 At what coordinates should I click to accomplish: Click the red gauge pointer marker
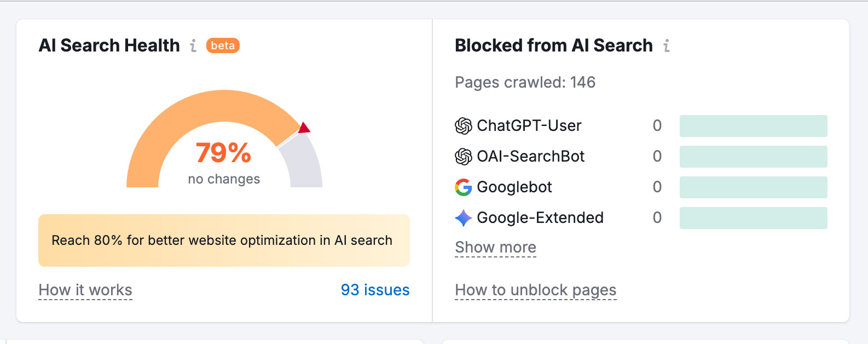click(304, 128)
